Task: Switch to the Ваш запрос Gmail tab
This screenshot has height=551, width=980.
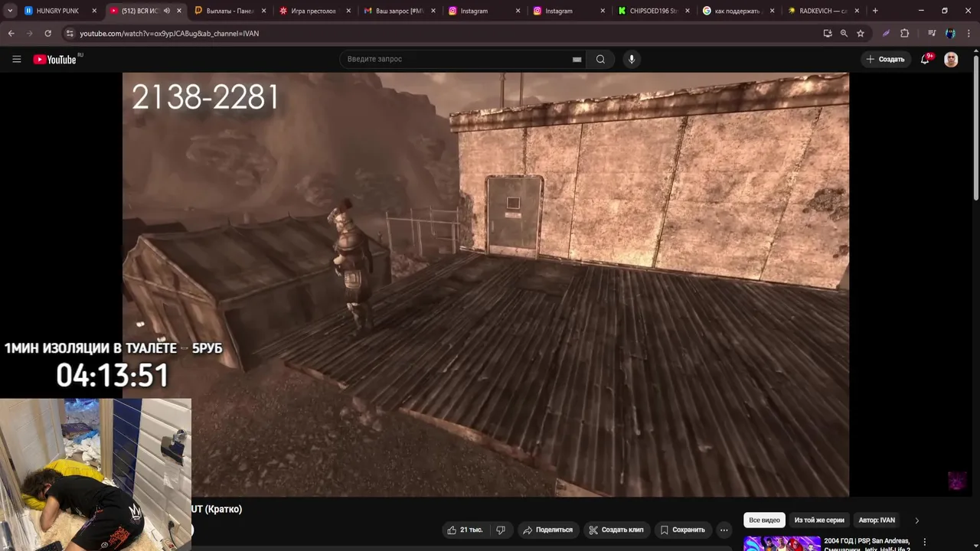Action: pos(399,11)
